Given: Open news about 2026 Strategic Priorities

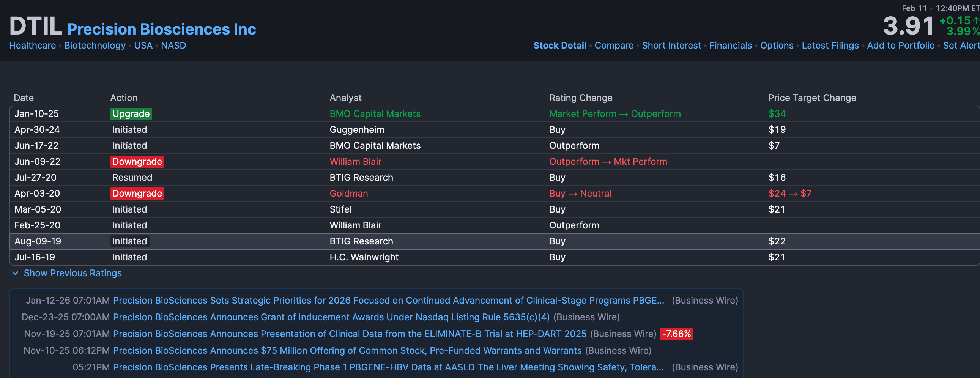Looking at the screenshot, I should pyautogui.click(x=388, y=301).
